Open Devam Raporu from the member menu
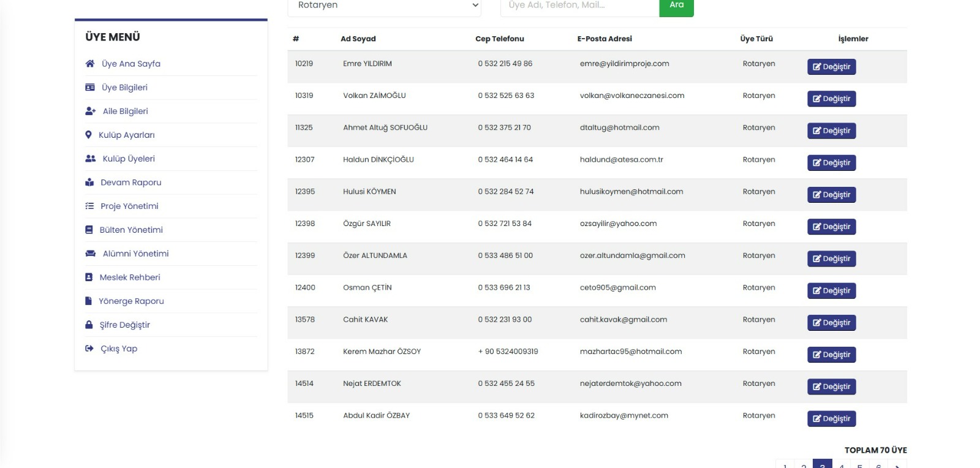Viewport: 980px width, 468px height. coord(130,183)
